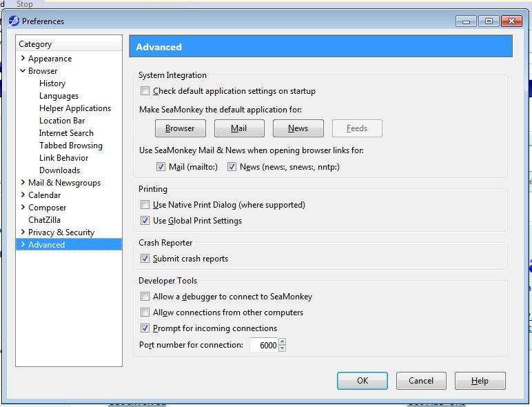Make SeaMonkey the default Browser

(x=180, y=128)
